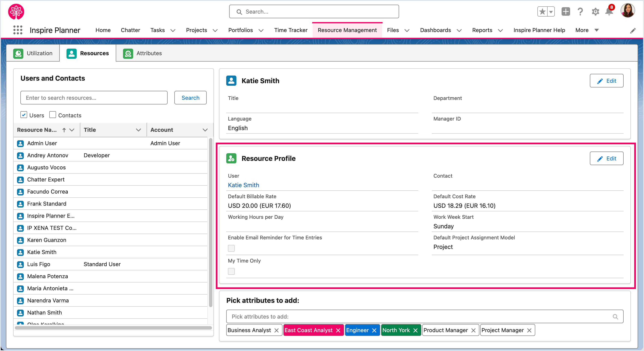Viewport: 644px width, 351px height.
Task: Edit the Resource Profile section
Action: 606,158
